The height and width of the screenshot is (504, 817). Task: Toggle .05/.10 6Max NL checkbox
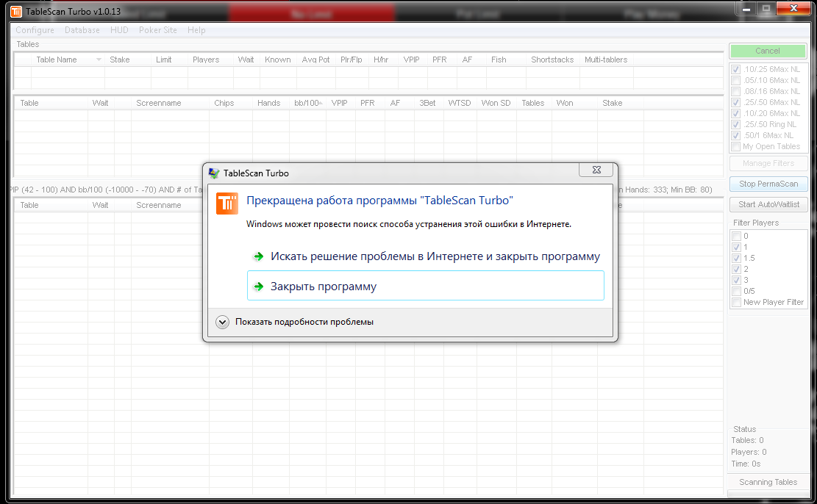[x=735, y=80]
